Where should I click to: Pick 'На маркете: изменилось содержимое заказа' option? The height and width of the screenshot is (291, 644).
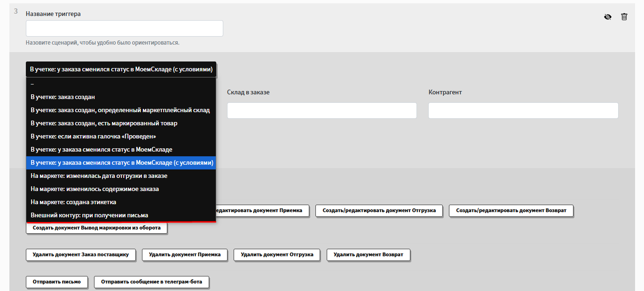tap(121, 189)
